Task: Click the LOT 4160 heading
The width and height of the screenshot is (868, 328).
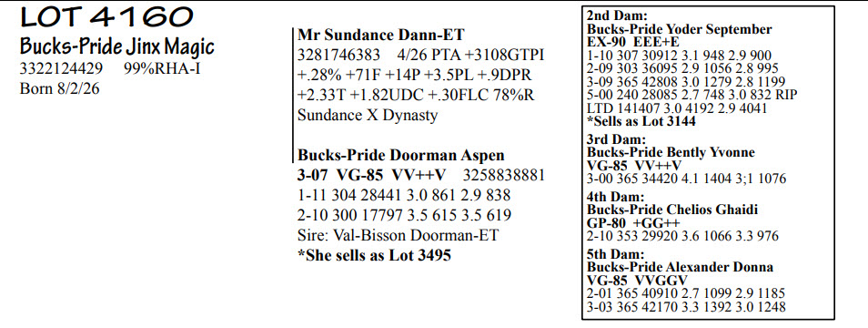Action: (x=106, y=18)
